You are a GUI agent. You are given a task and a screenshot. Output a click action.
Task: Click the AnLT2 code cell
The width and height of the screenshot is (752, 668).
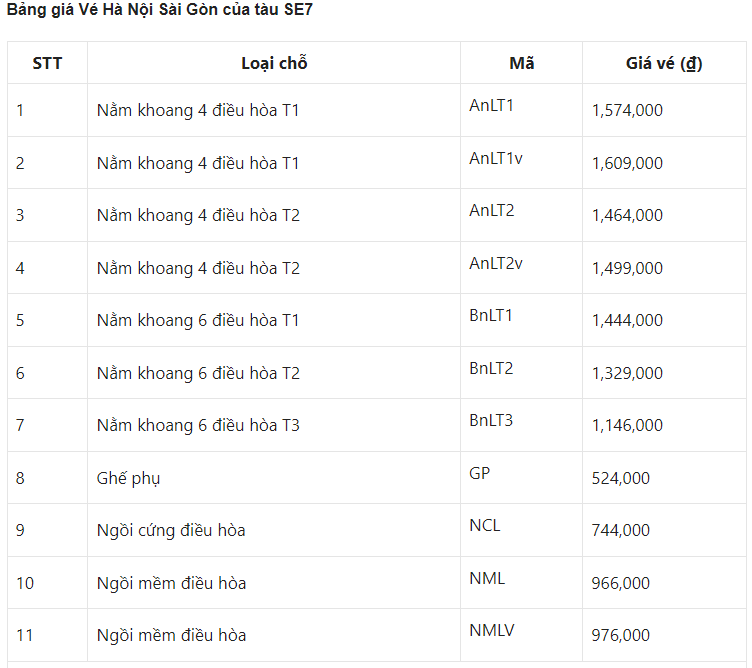[x=491, y=209]
